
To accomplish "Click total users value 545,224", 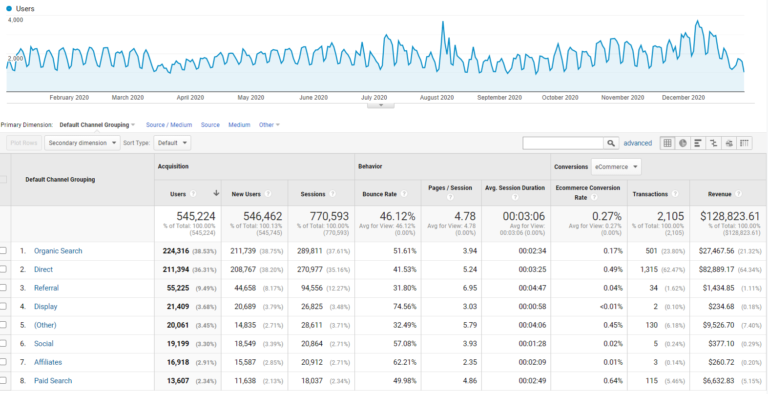I will [x=196, y=216].
